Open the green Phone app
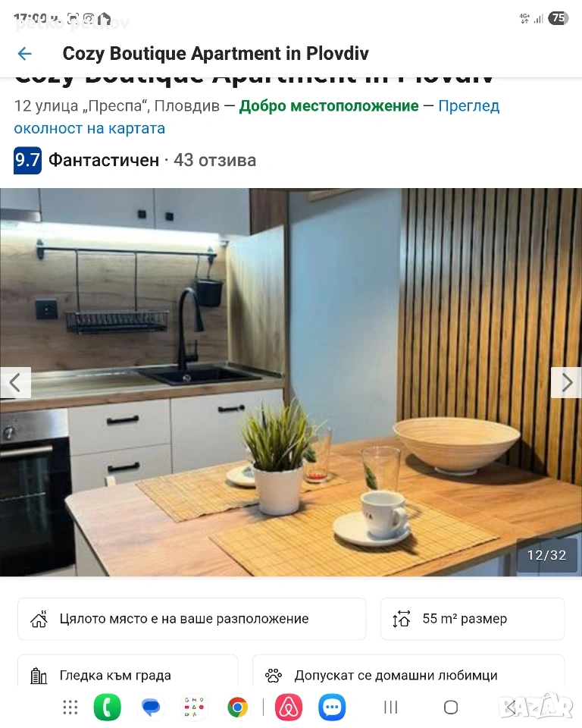Viewport: 582px width, 728px height. point(107,707)
